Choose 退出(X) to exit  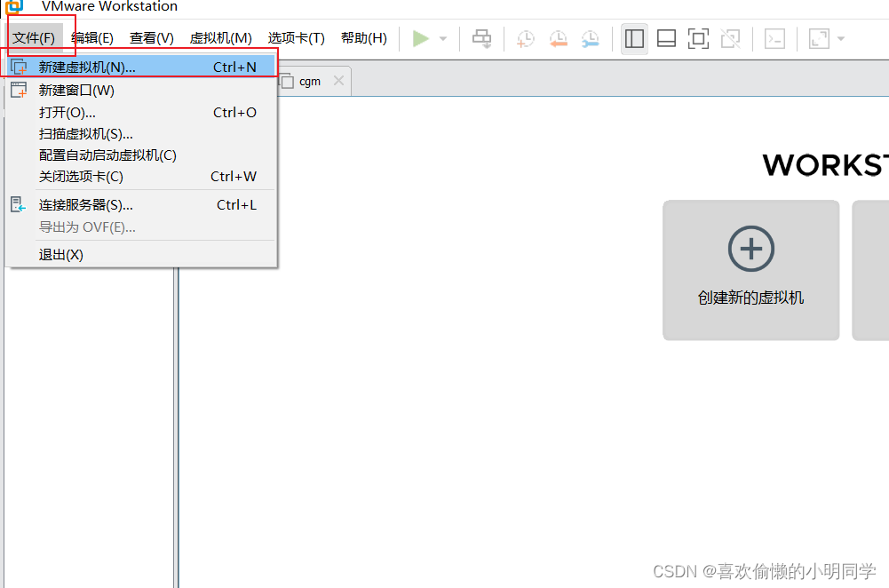coord(140,255)
